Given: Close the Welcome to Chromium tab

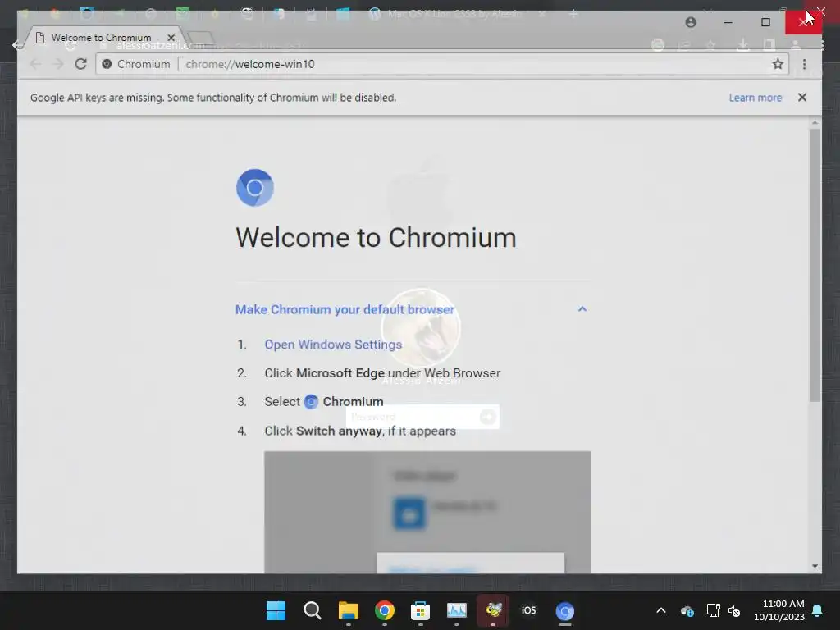Looking at the screenshot, I should coord(171,38).
